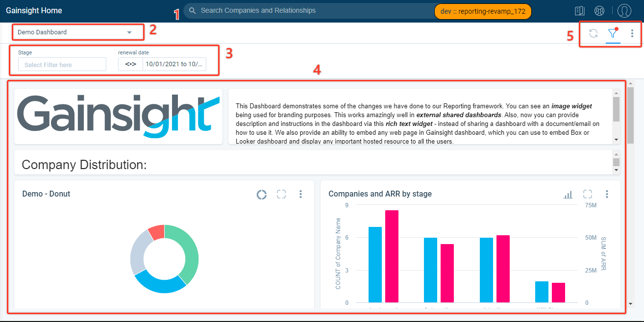Click Companies and ARR by stage title
The width and height of the screenshot is (644, 322).
(380, 194)
